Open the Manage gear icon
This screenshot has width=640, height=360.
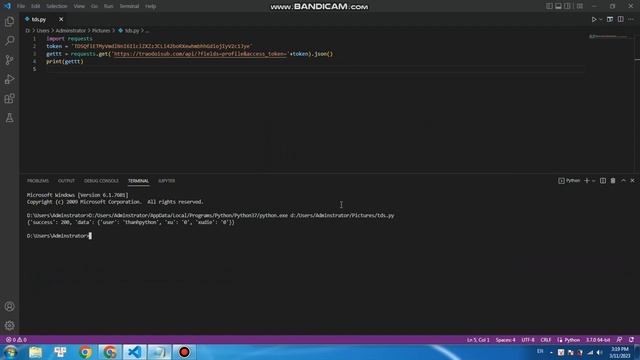click(x=9, y=325)
